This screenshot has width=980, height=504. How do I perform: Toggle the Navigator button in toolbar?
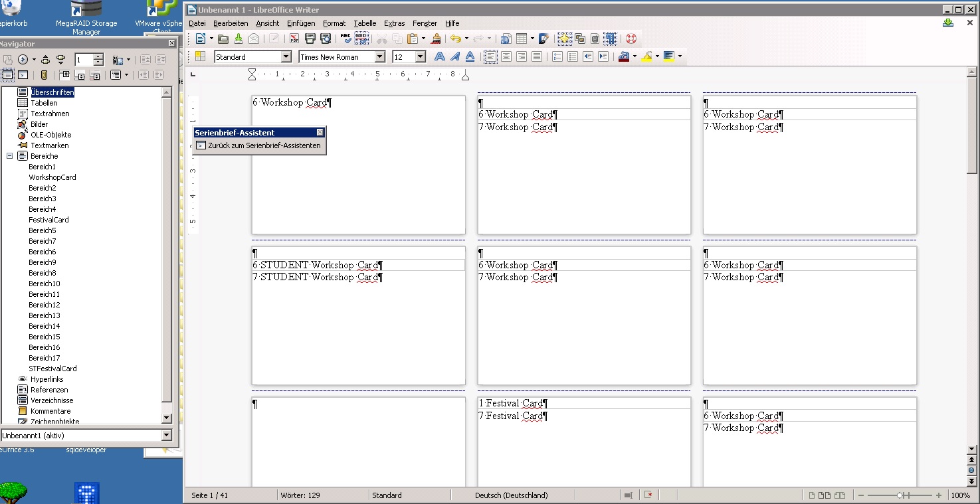[x=565, y=39]
